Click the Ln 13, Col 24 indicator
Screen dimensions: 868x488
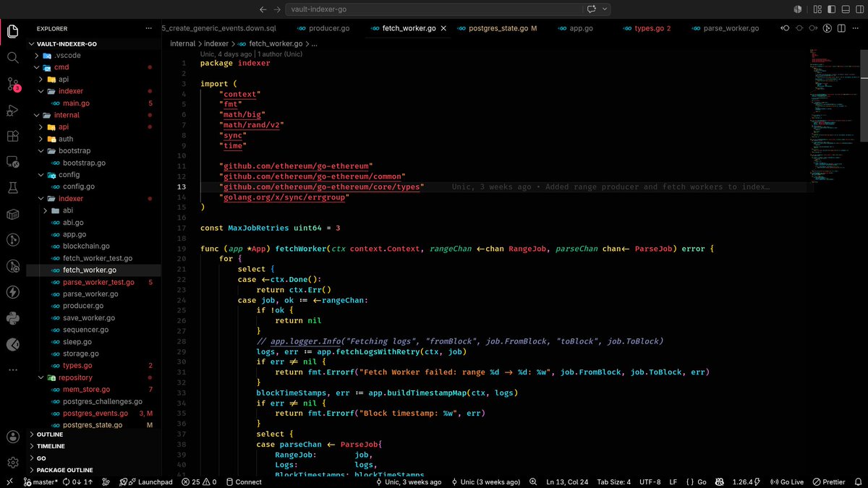566,481
